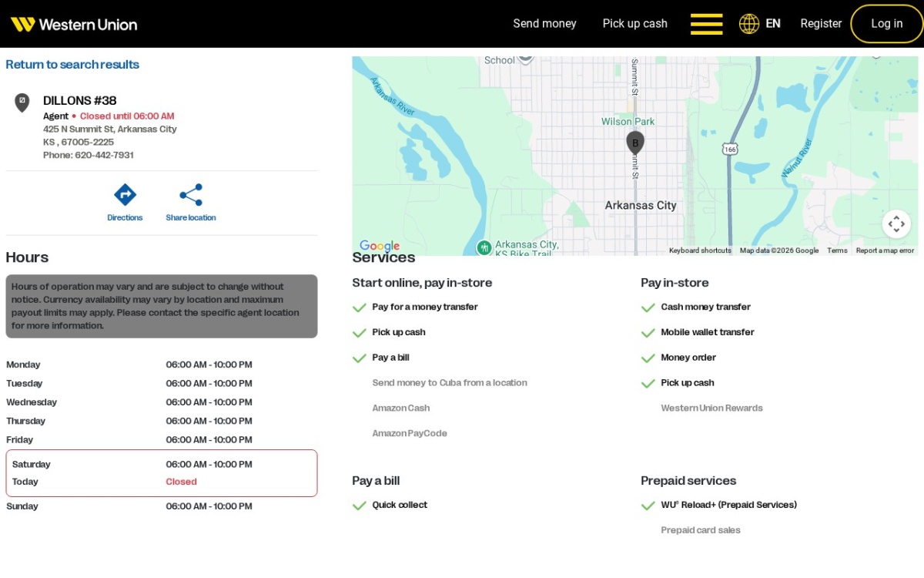Viewport: 924px width, 578px height.
Task: Click checkmark beside Mobile wallet transfer
Action: (x=648, y=333)
